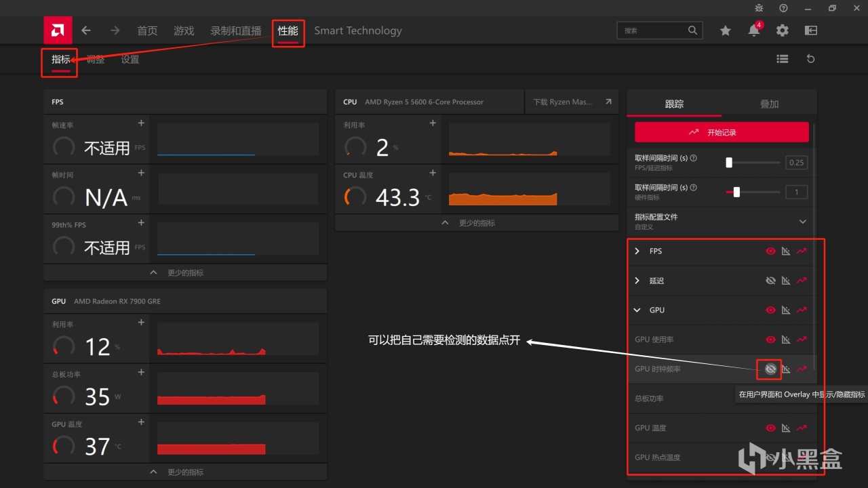Collapse 更少的指标 under the FPS panel

pos(185,272)
